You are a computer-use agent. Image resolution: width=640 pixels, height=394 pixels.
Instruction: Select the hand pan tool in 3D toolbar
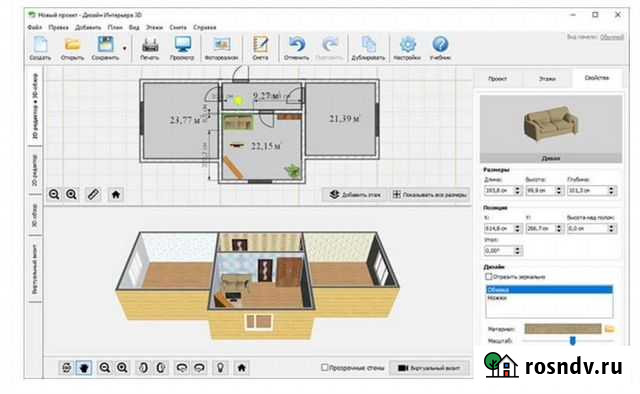pos(84,367)
